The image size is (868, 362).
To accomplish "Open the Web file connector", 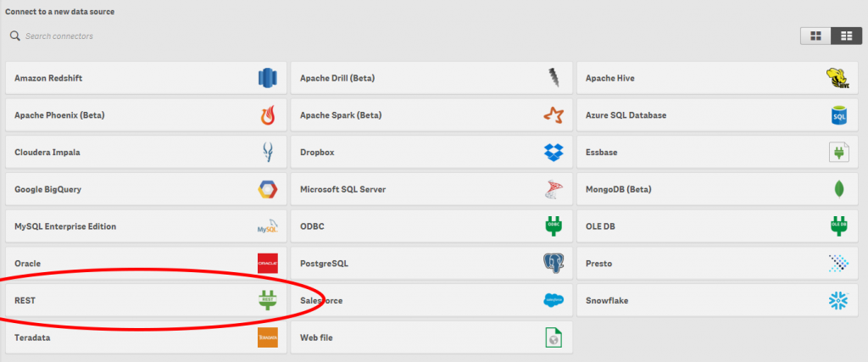I will 431,337.
